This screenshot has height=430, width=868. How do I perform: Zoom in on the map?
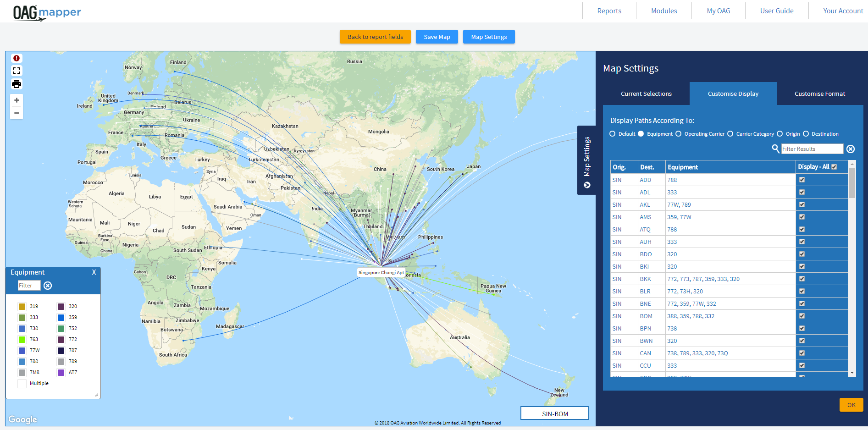pos(17,100)
